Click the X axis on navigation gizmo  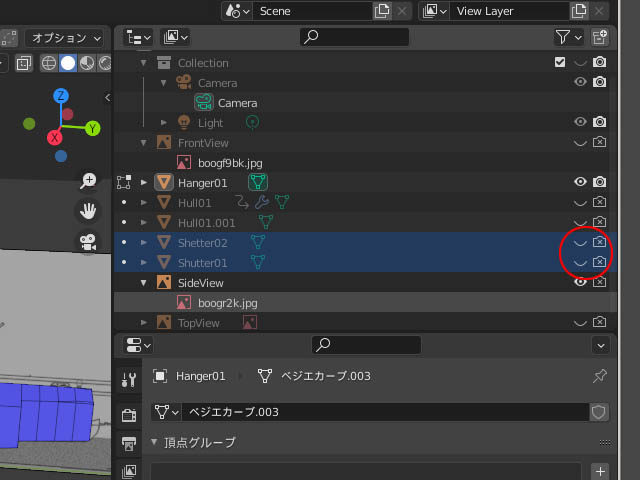tap(54, 138)
